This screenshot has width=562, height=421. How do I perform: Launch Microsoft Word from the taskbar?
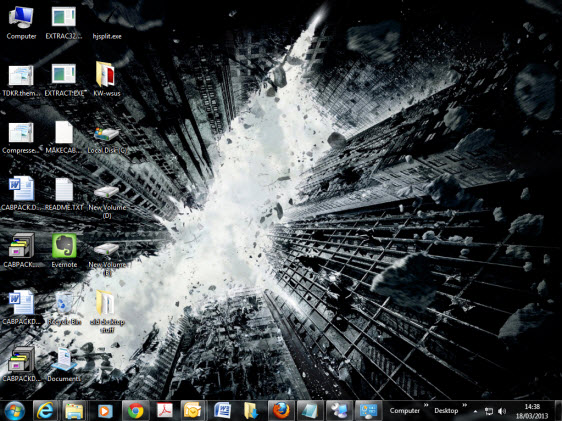(x=222, y=411)
